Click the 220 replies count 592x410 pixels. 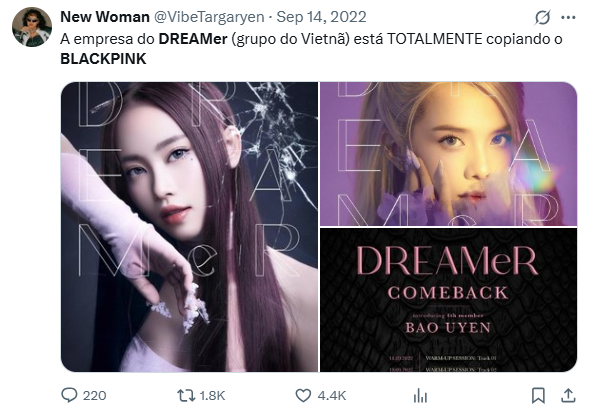point(94,396)
